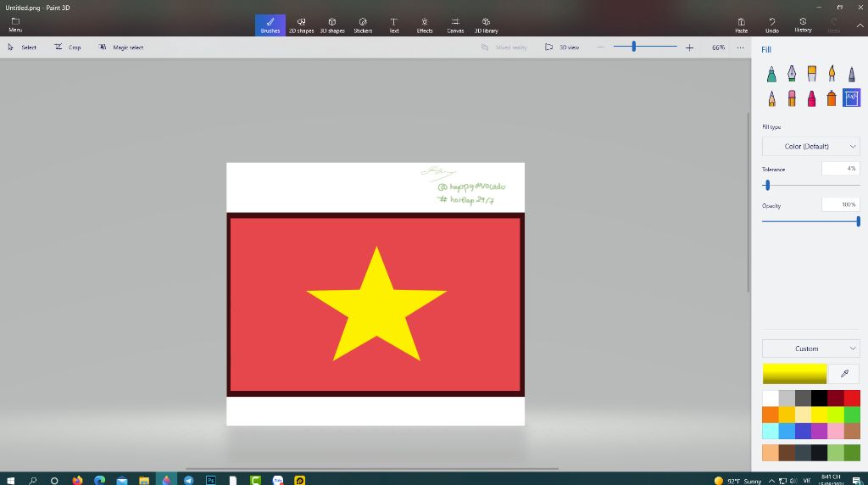The image size is (868, 485).
Task: Launch Firefox from the taskbar
Action: (77, 480)
